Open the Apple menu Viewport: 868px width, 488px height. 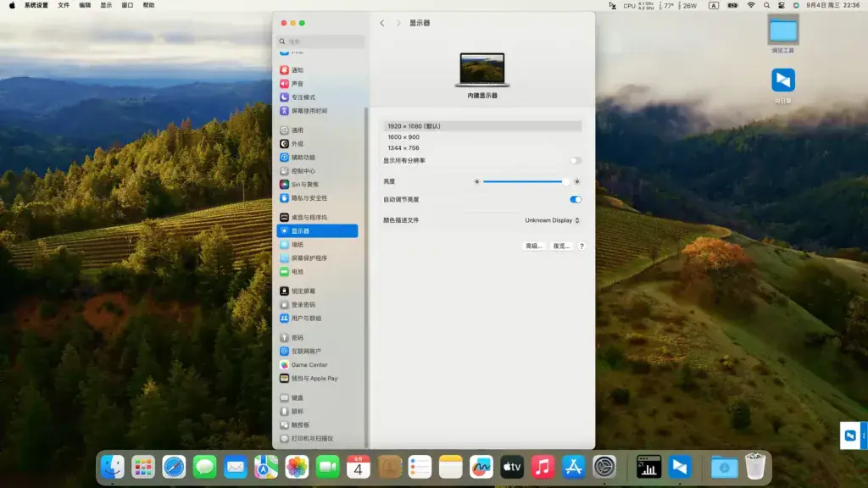point(12,5)
